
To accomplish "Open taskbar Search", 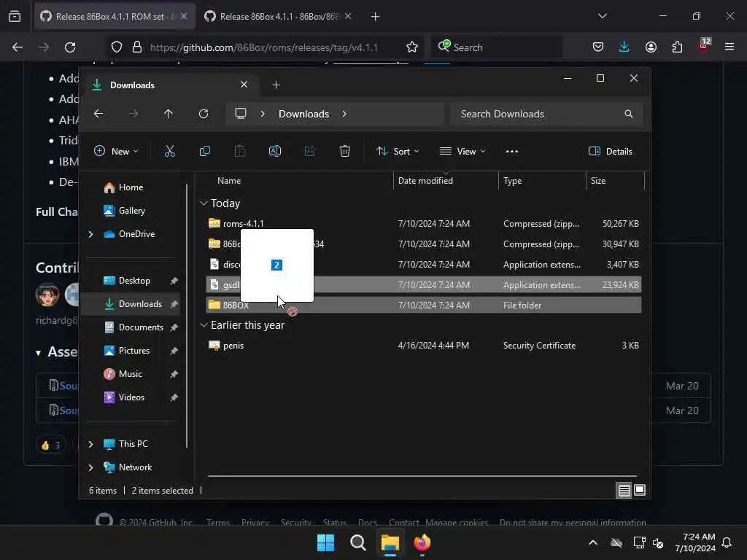I will [357, 542].
